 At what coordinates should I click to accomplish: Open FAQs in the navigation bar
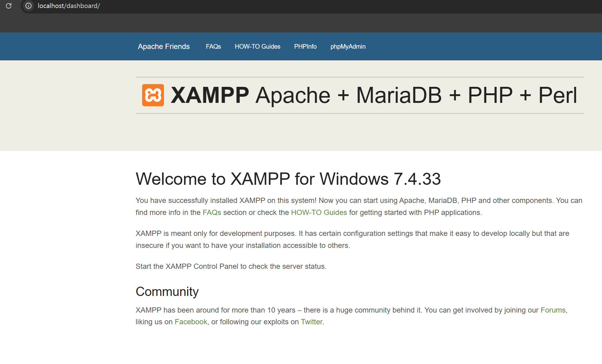click(213, 47)
